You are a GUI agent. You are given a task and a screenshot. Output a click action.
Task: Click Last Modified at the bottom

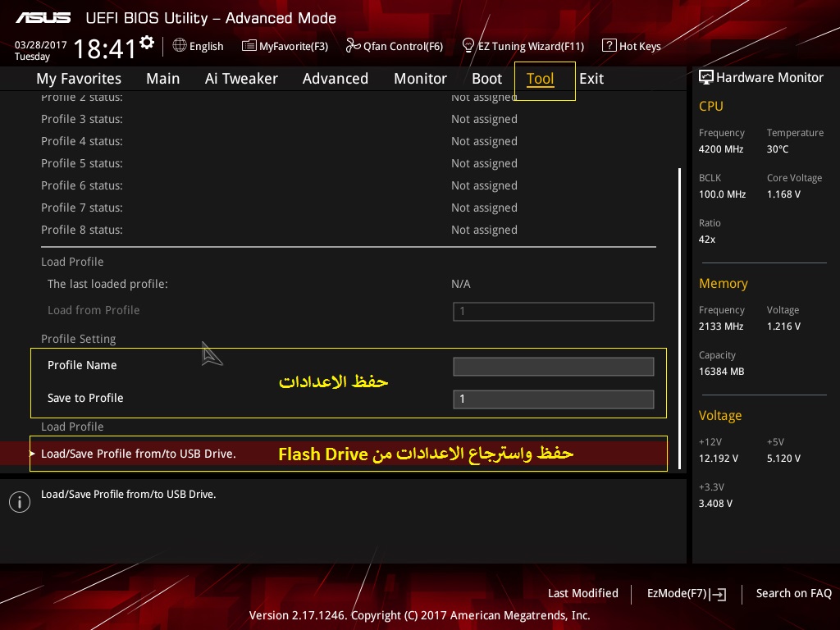pyautogui.click(x=583, y=593)
